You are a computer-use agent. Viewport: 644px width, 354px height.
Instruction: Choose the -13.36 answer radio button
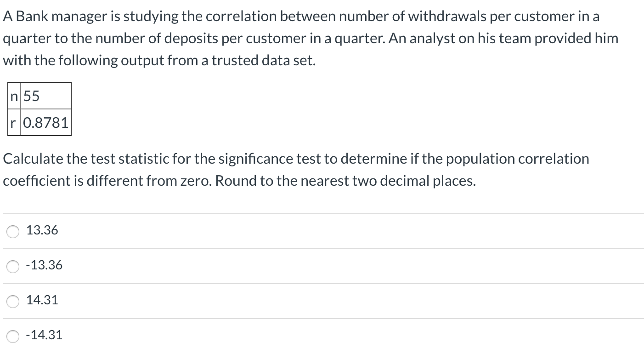(x=13, y=267)
